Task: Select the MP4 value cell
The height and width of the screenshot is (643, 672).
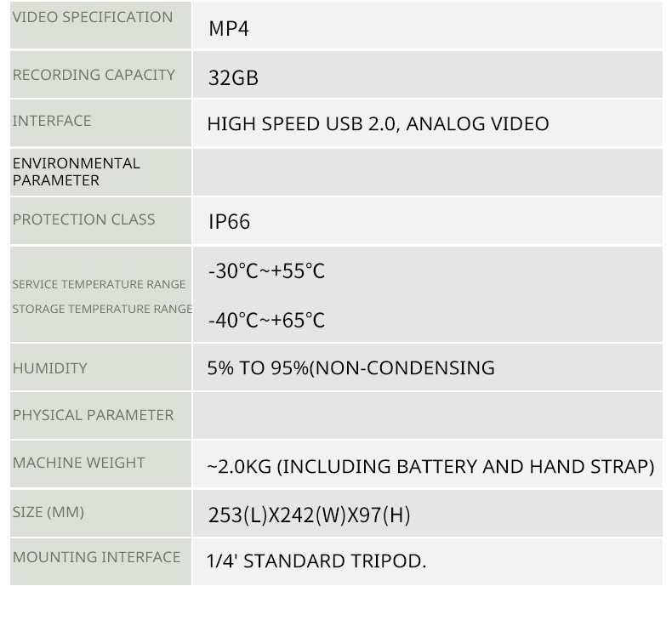Action: click(x=228, y=29)
